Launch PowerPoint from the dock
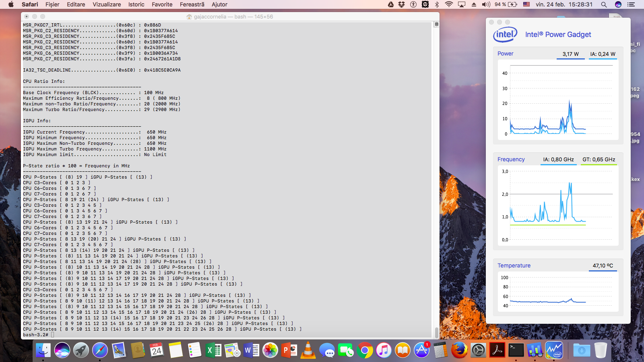 [x=289, y=350]
